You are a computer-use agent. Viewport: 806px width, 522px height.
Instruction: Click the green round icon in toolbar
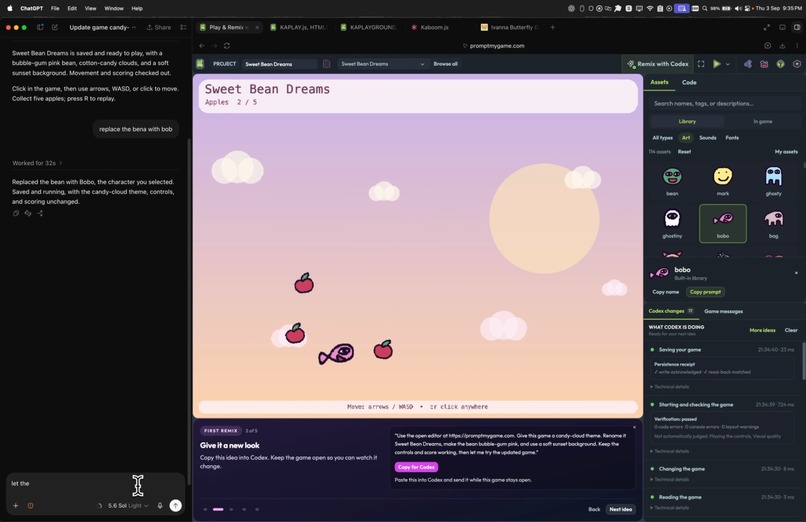click(x=780, y=64)
